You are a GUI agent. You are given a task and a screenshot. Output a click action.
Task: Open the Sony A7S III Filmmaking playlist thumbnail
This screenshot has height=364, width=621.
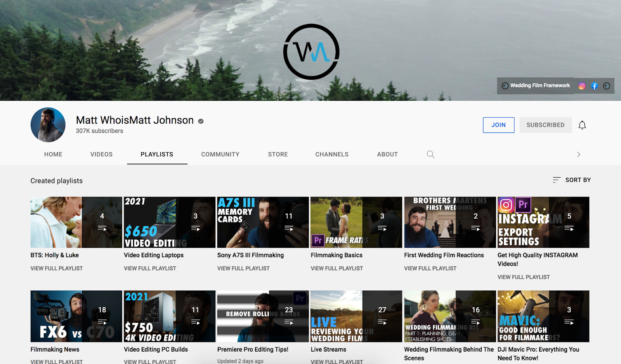coord(263,222)
